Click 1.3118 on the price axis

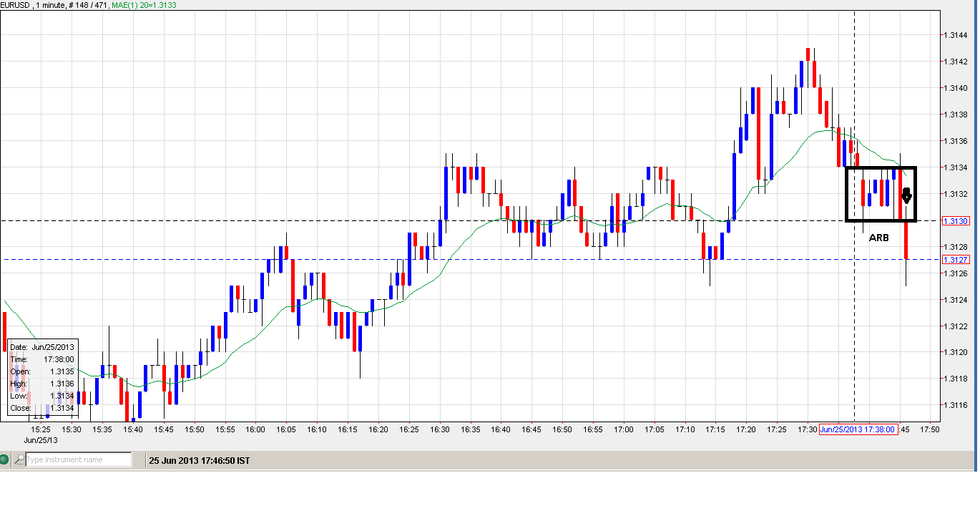click(956, 379)
